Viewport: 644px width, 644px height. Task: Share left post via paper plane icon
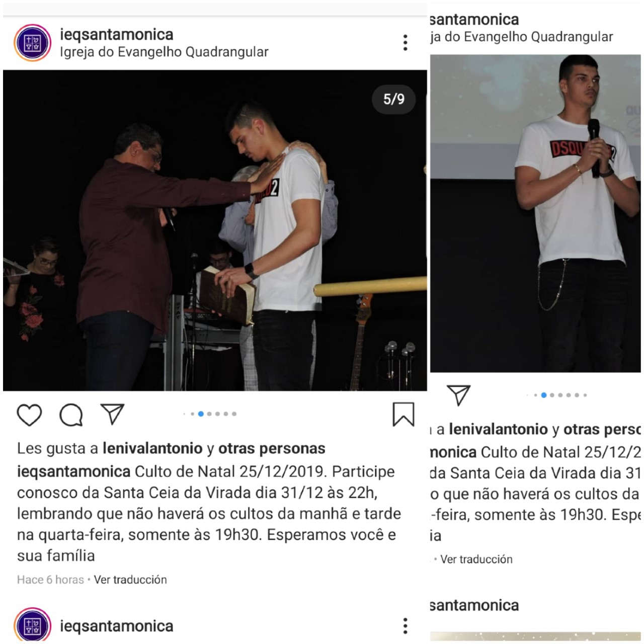click(x=112, y=414)
